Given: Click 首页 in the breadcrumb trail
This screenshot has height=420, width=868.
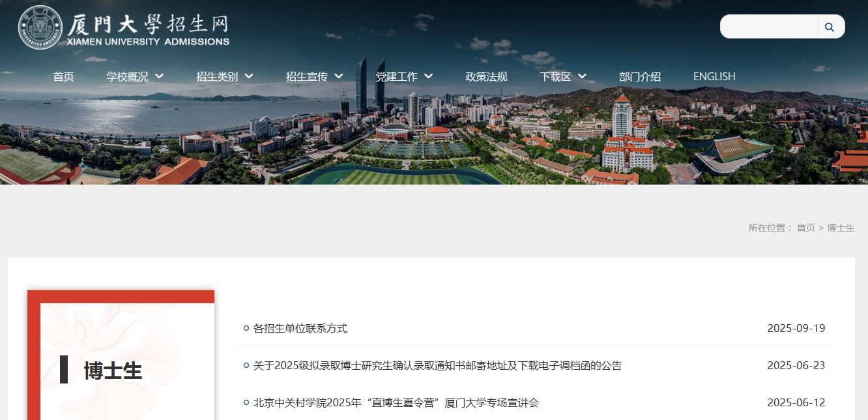Looking at the screenshot, I should 806,228.
